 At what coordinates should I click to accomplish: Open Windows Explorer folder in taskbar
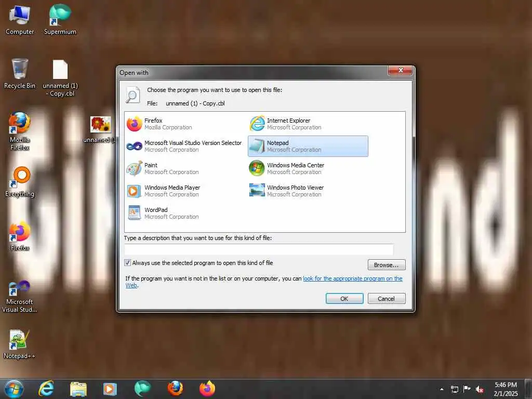(x=78, y=389)
